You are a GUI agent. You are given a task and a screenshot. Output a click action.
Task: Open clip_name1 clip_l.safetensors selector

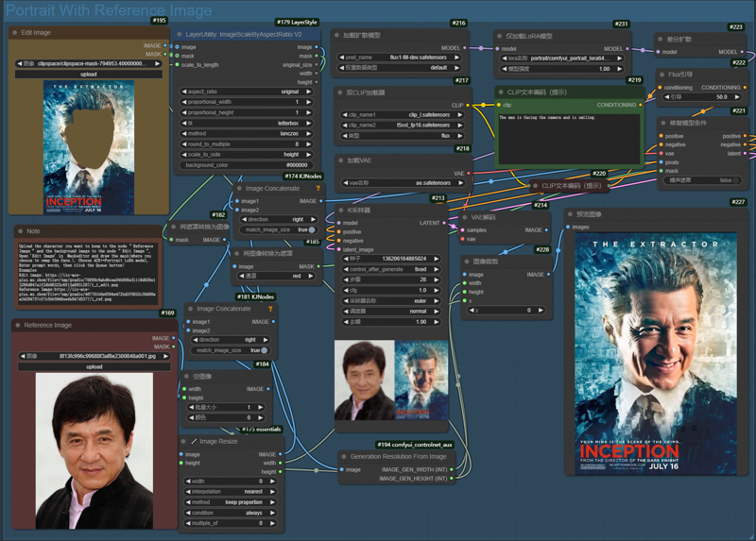click(403, 114)
